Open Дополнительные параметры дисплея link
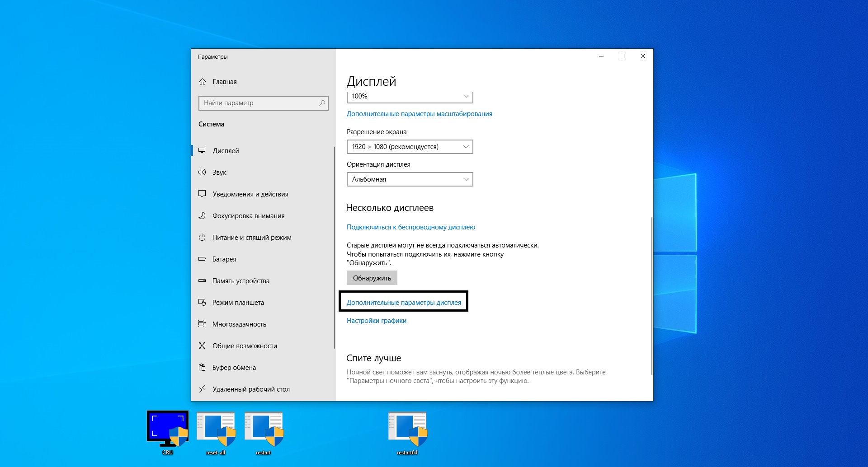Screen dimensions: 868x467 404,303
